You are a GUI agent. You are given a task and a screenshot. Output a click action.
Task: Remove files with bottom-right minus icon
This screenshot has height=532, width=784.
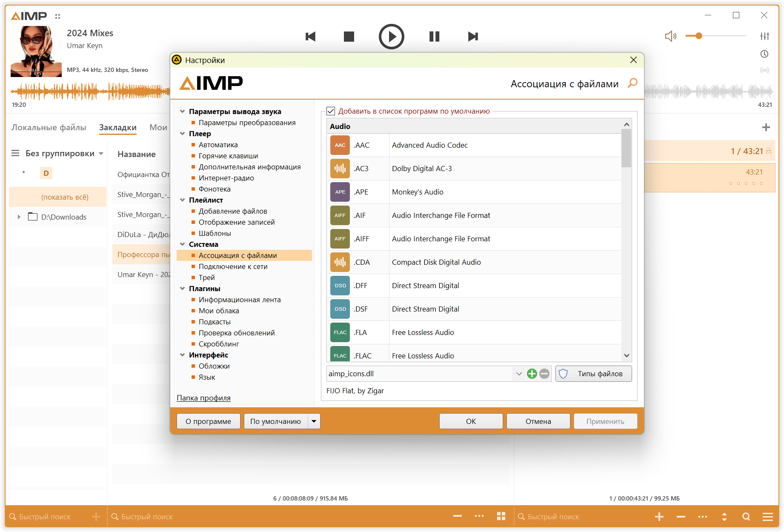coord(681,517)
